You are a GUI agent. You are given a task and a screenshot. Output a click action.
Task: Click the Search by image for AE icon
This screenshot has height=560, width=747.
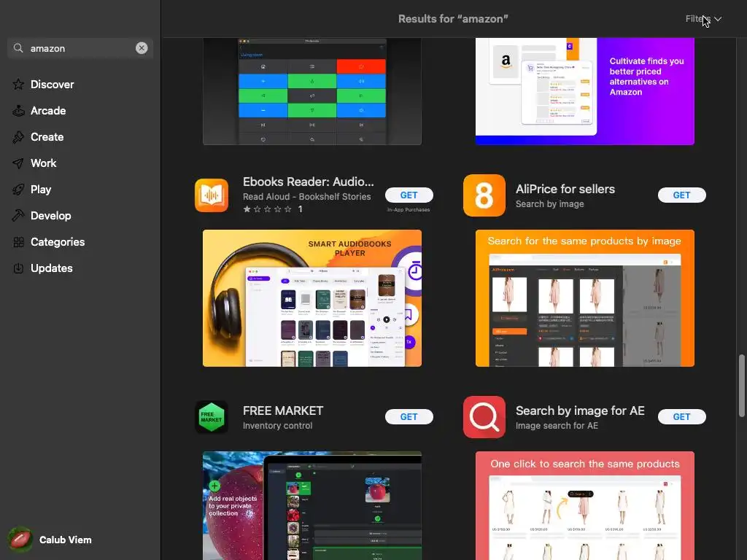(484, 417)
